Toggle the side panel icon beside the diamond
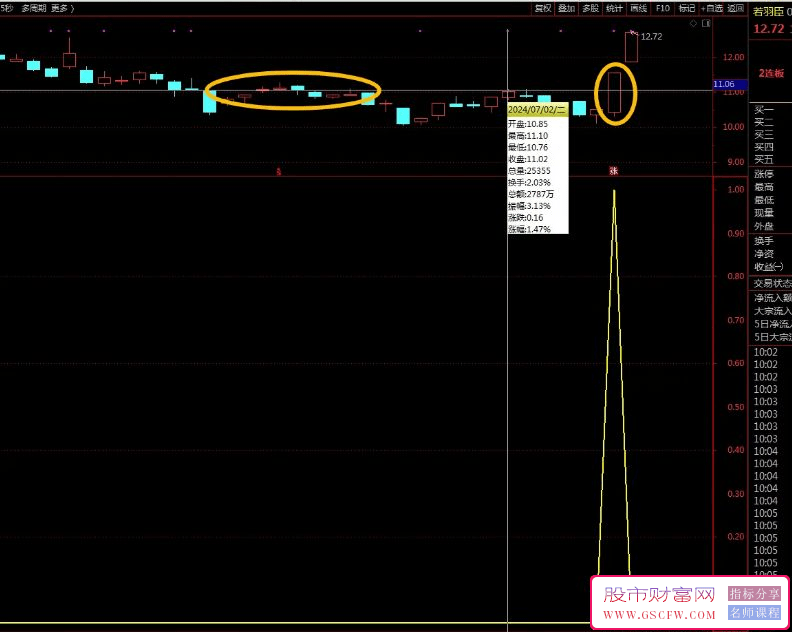 [706, 23]
